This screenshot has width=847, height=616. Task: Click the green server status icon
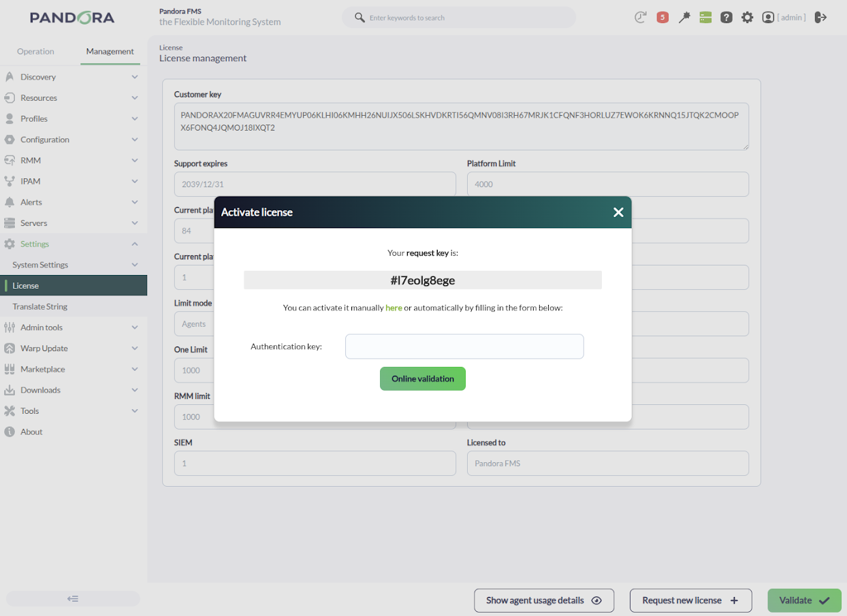point(705,18)
